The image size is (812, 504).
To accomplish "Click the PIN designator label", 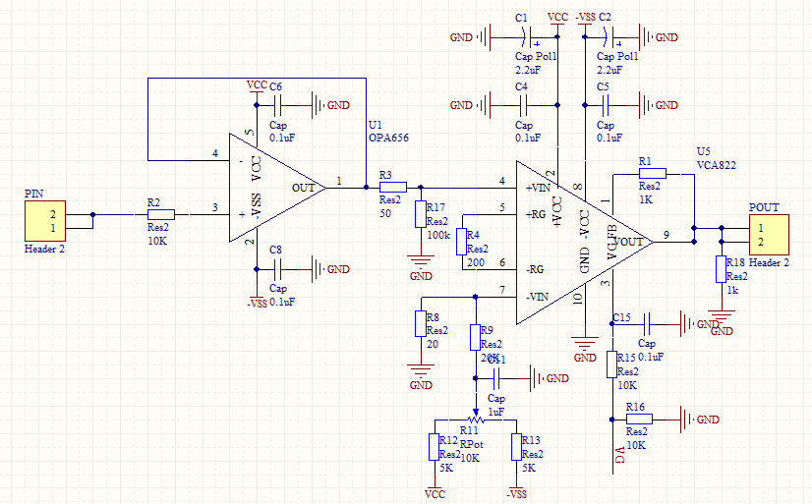I will pos(33,194).
